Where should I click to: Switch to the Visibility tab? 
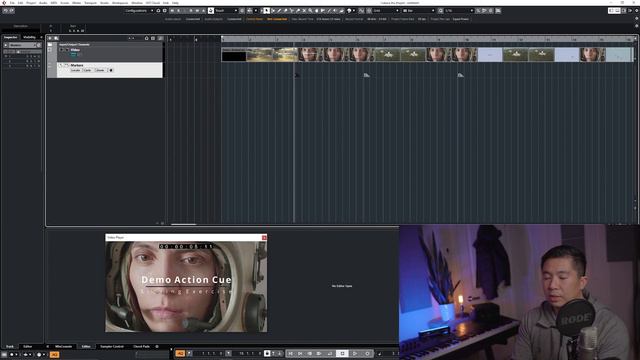tap(29, 37)
